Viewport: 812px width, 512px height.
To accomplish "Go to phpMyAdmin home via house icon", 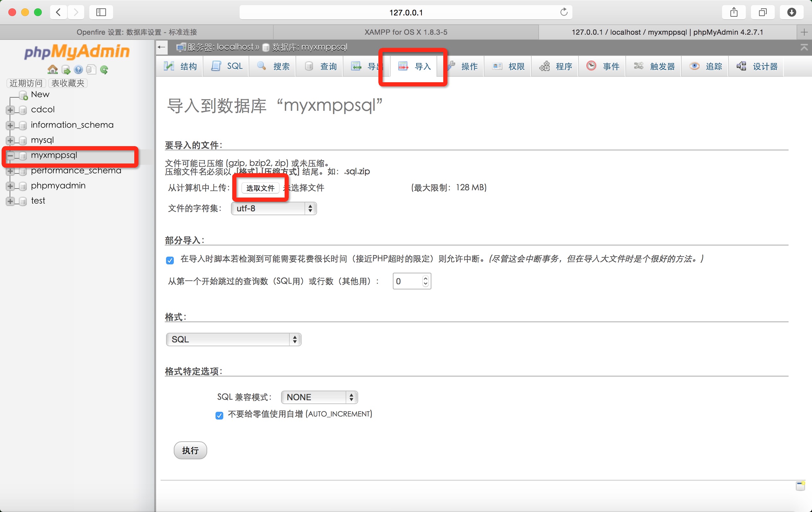I will coord(53,69).
